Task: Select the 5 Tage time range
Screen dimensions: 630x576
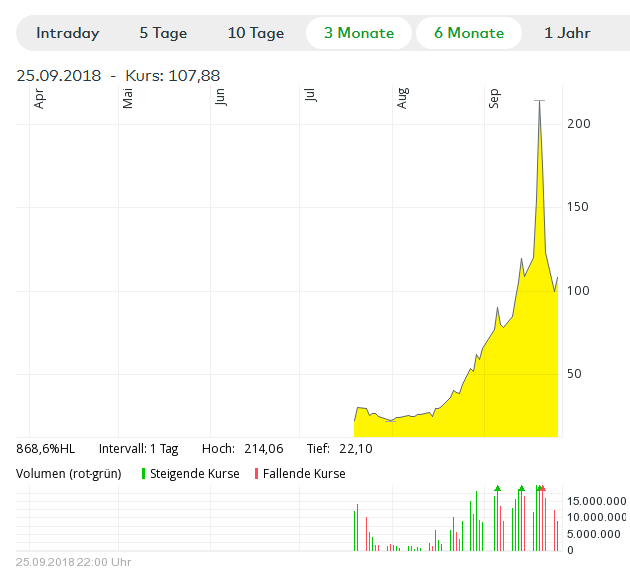Action: [163, 33]
